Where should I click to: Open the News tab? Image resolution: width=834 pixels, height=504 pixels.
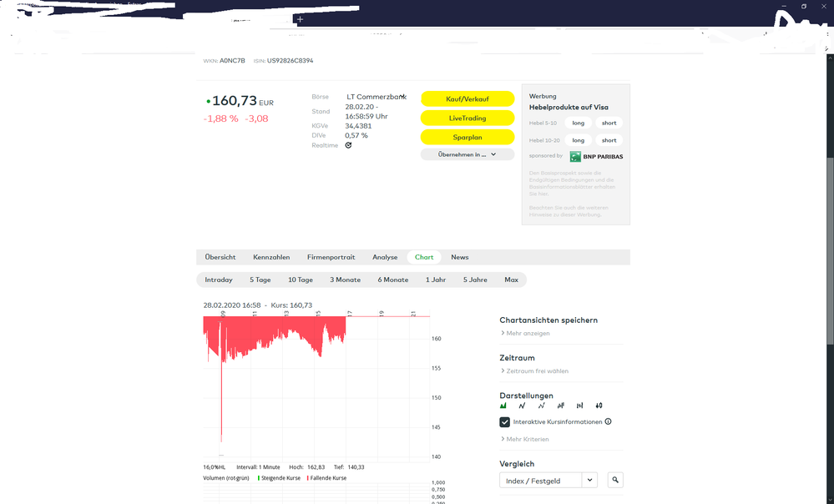tap(460, 257)
